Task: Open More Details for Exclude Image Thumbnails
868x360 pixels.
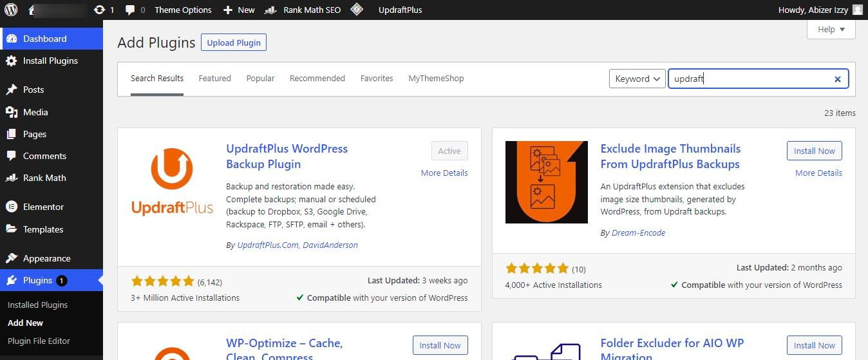Action: 818,173
